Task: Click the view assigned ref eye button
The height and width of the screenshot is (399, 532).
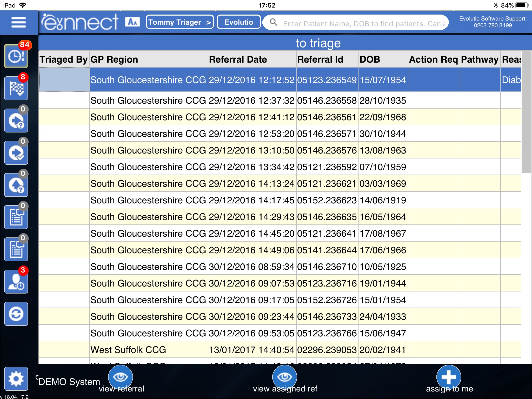Action: [x=285, y=377]
